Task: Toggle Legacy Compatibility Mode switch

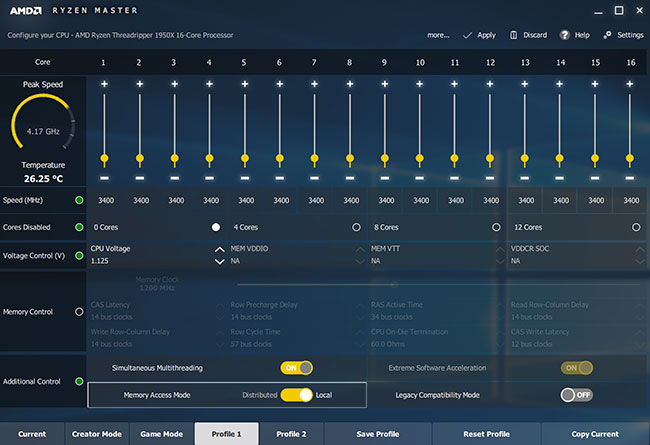Action: (576, 395)
